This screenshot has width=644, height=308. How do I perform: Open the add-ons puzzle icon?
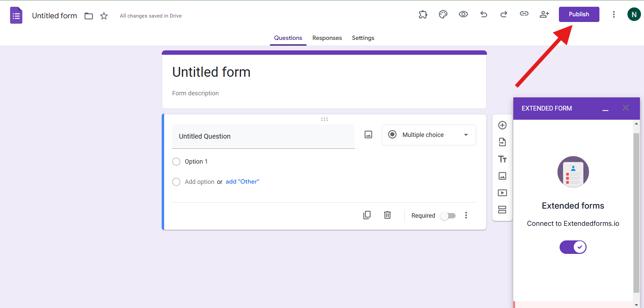click(423, 14)
